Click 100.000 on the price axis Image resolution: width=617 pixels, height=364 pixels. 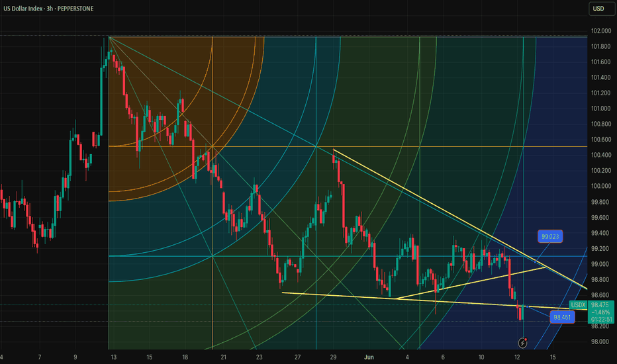click(x=601, y=186)
